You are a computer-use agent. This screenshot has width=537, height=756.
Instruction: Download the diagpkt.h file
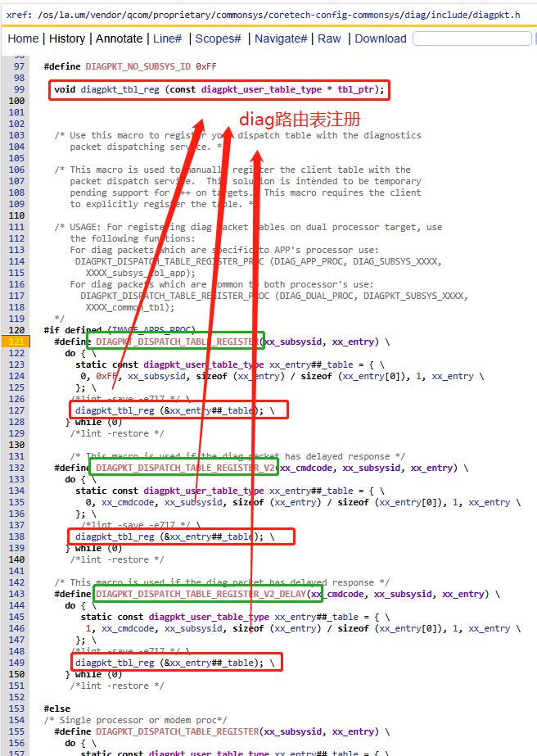tap(381, 38)
